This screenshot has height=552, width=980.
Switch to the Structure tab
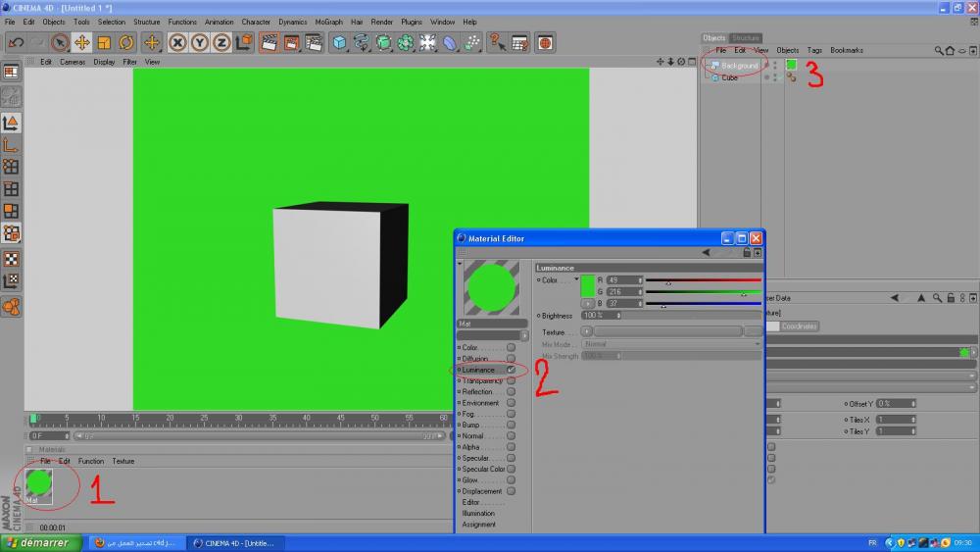(746, 38)
